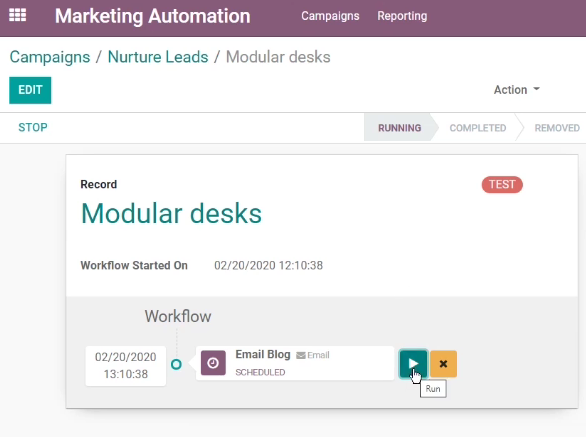Select the teal workflow timeline circle
This screenshot has height=437, width=586.
tap(176, 364)
